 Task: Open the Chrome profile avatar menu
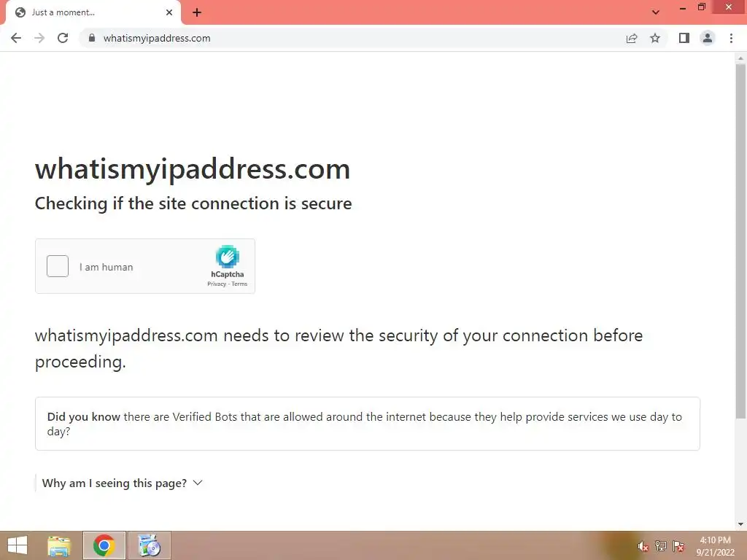(x=708, y=38)
